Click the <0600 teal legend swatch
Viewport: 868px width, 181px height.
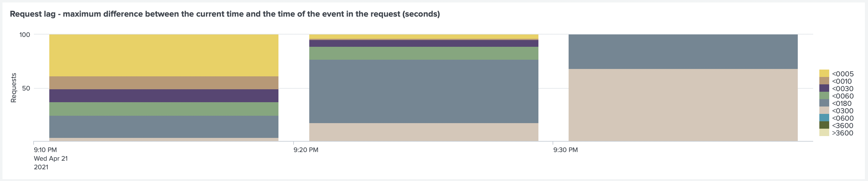pos(824,118)
